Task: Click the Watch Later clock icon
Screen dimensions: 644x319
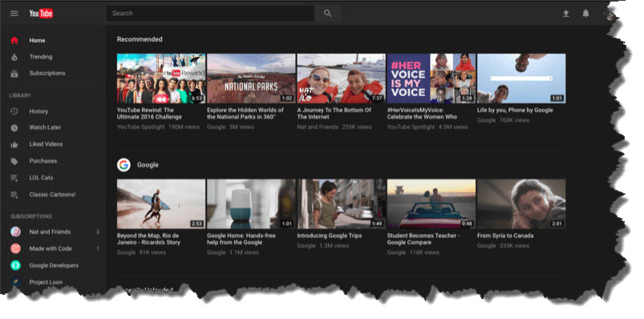Action: [14, 127]
